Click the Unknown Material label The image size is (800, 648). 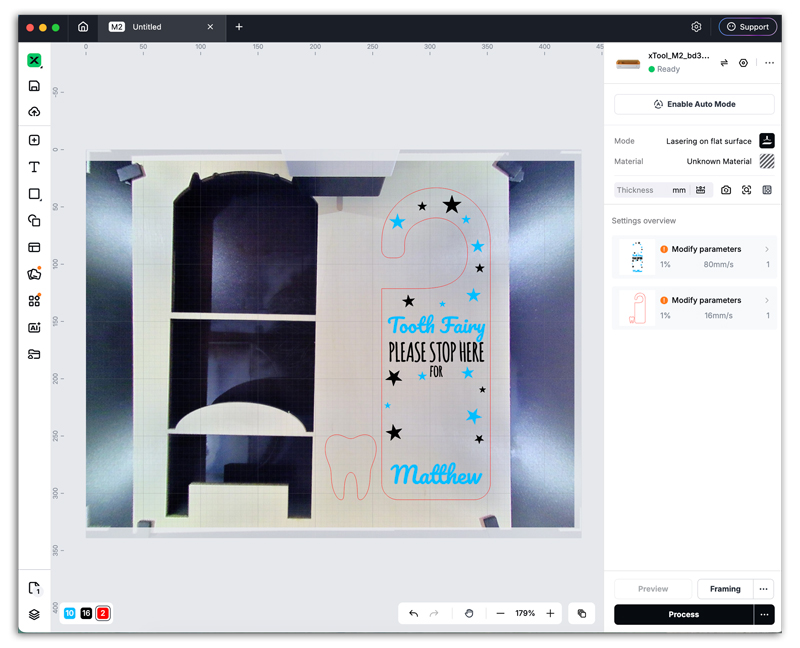[719, 161]
